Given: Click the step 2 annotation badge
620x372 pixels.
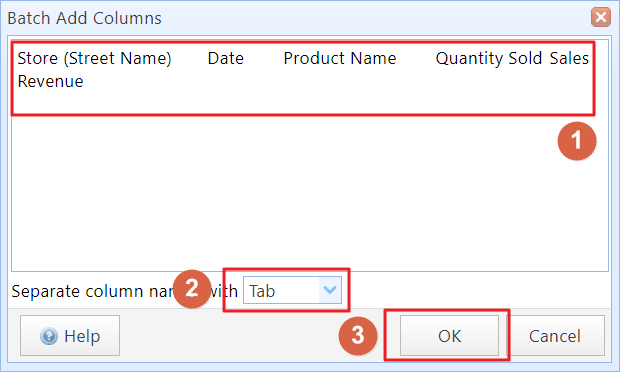Looking at the screenshot, I should coord(192,289).
